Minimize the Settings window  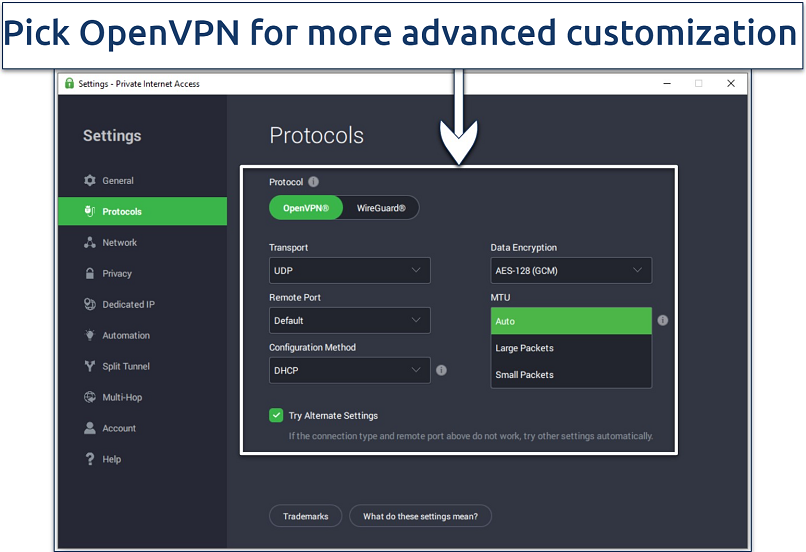click(667, 83)
